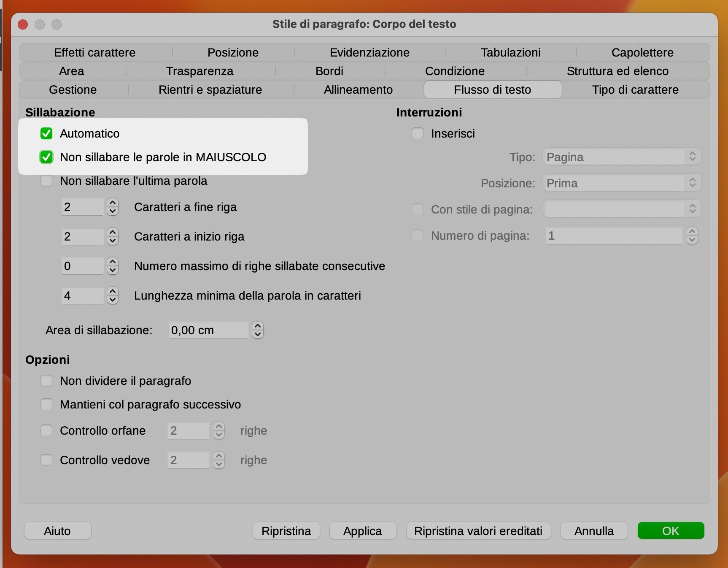Open the Capolettere tab

[x=642, y=52]
